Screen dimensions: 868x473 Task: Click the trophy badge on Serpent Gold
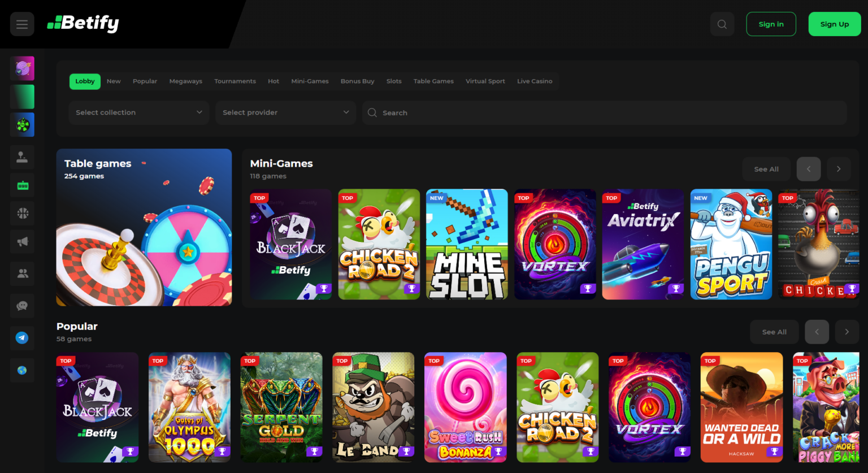pos(315,452)
